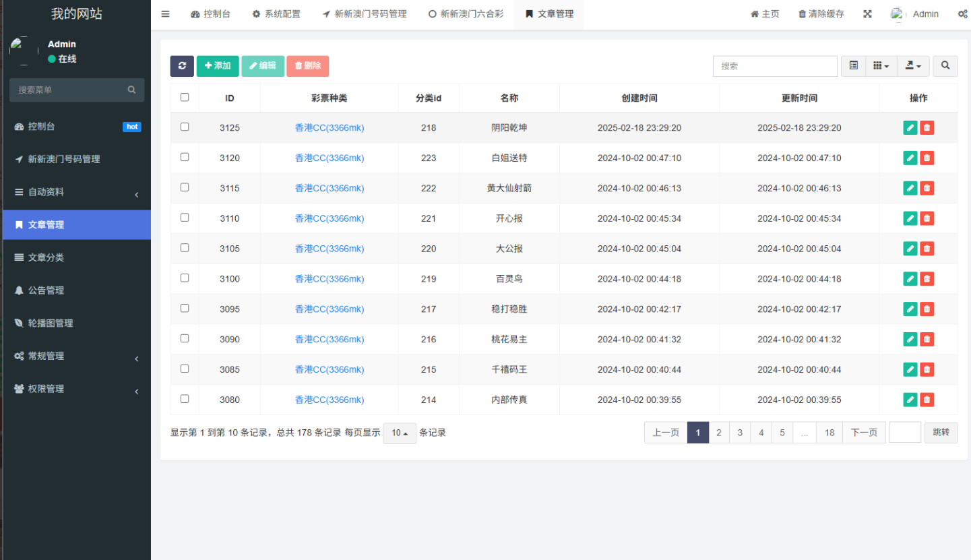Image resolution: width=971 pixels, height=560 pixels.
Task: Delete the 黄大仙射箭 record
Action: tap(927, 189)
